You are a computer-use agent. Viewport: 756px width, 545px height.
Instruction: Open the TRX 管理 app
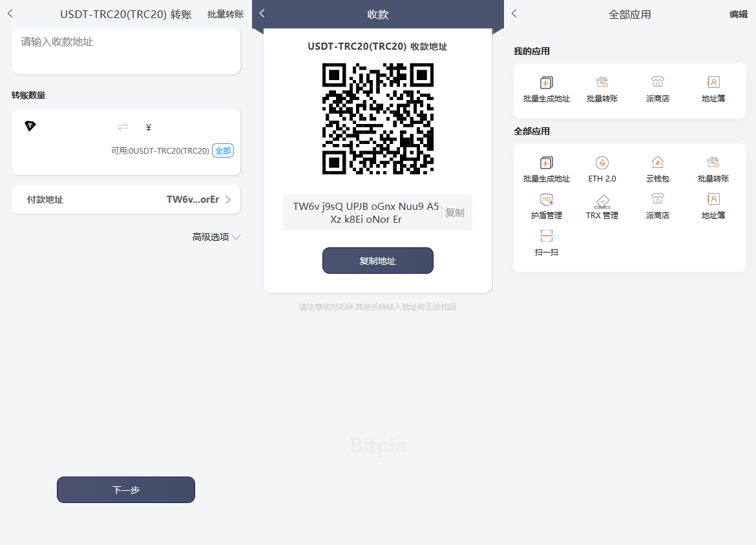pos(602,206)
